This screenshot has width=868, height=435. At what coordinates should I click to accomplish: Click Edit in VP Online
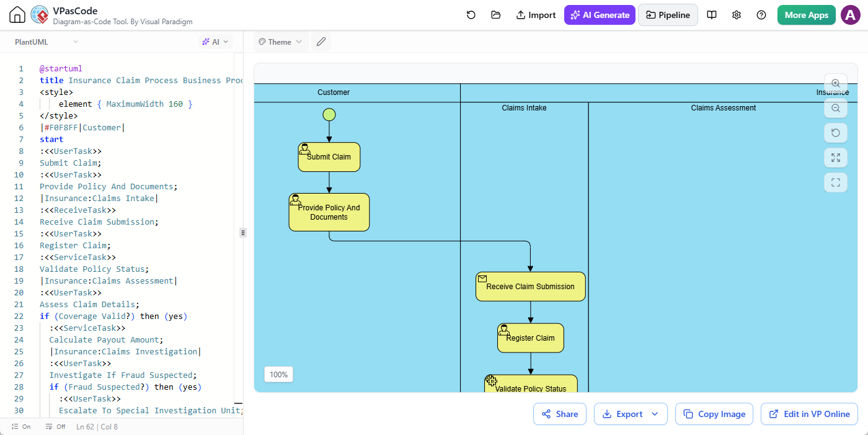pos(809,414)
